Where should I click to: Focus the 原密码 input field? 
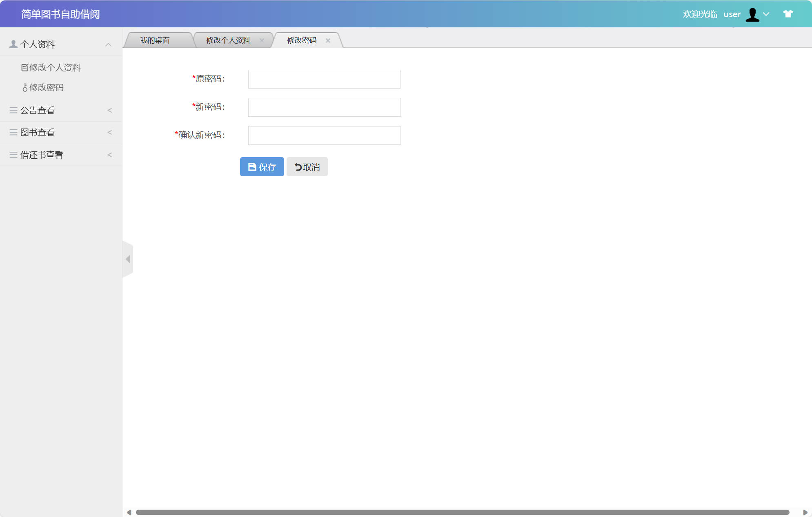[324, 79]
